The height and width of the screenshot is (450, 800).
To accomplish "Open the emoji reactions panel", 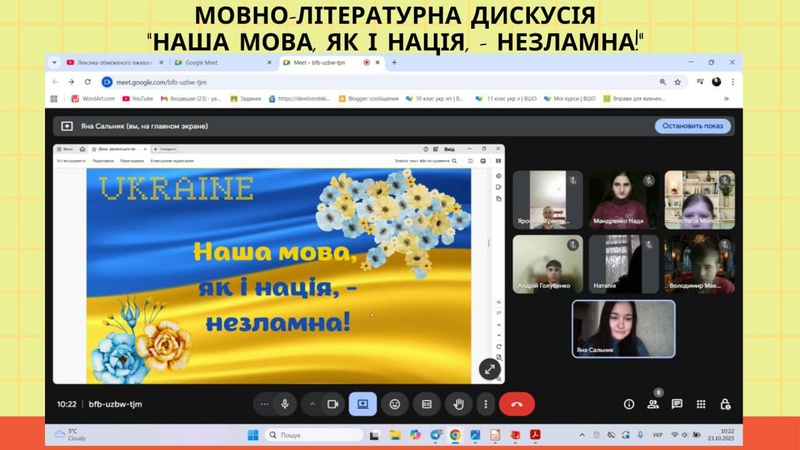I will (x=395, y=404).
